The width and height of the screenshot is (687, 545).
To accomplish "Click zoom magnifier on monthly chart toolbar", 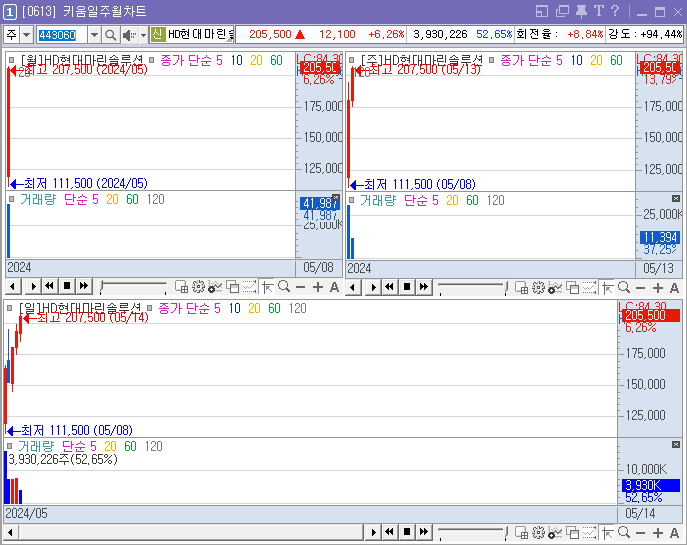I will point(284,287).
